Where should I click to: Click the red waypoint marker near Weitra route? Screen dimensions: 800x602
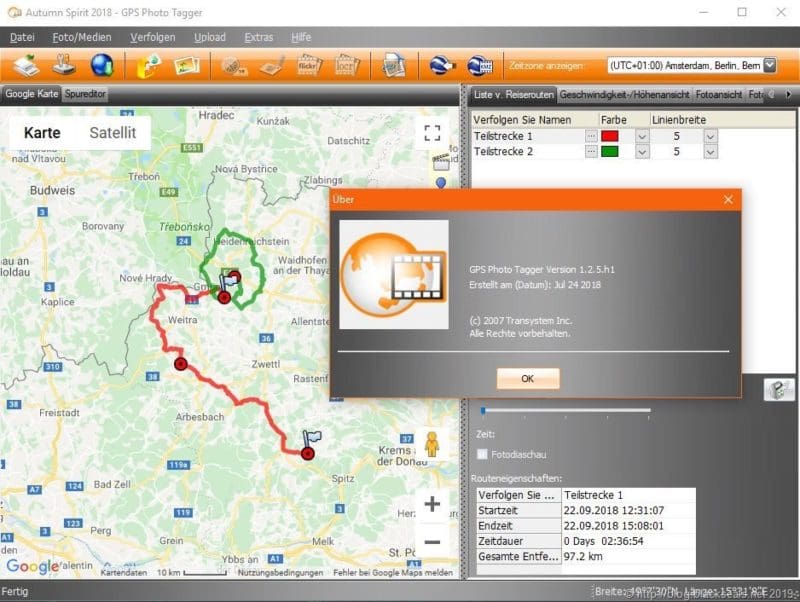click(180, 364)
